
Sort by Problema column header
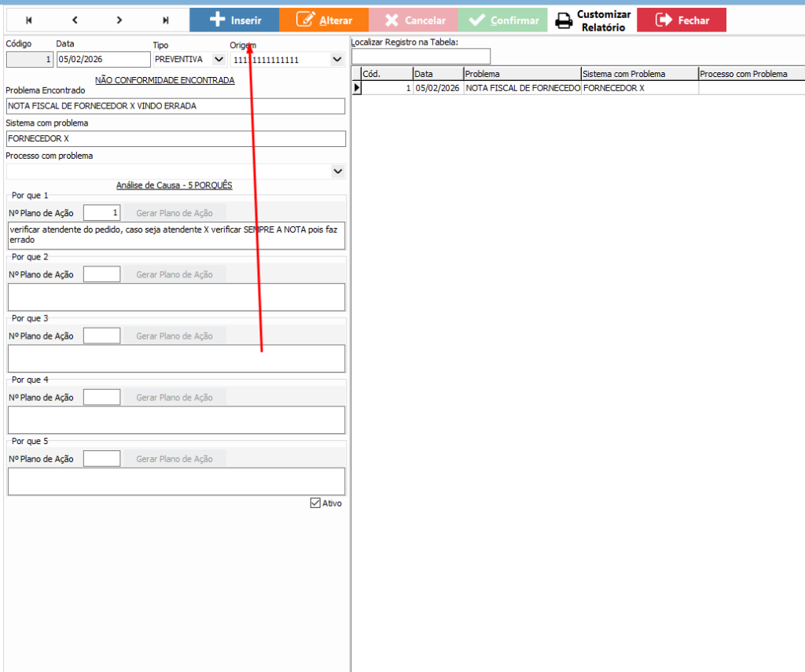(x=521, y=74)
